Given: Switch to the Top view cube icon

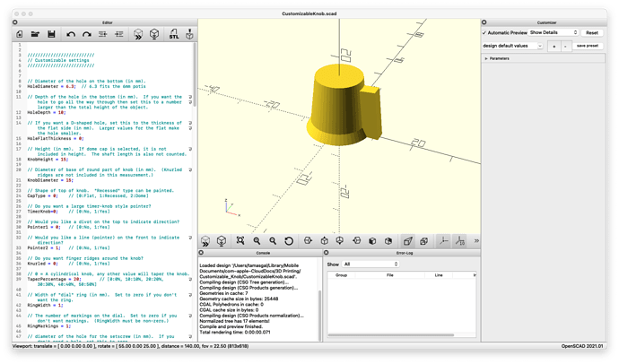Looking at the screenshot, I should pos(324,241).
